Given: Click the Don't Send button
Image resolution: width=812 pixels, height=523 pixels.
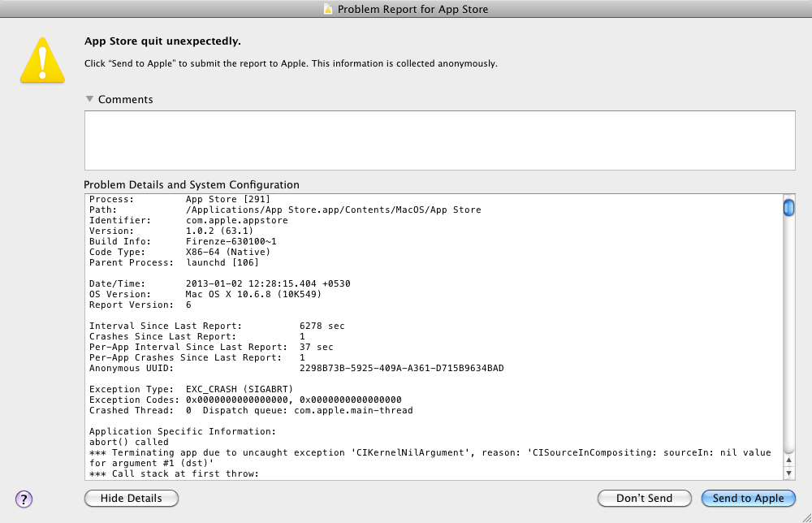Looking at the screenshot, I should click(644, 498).
